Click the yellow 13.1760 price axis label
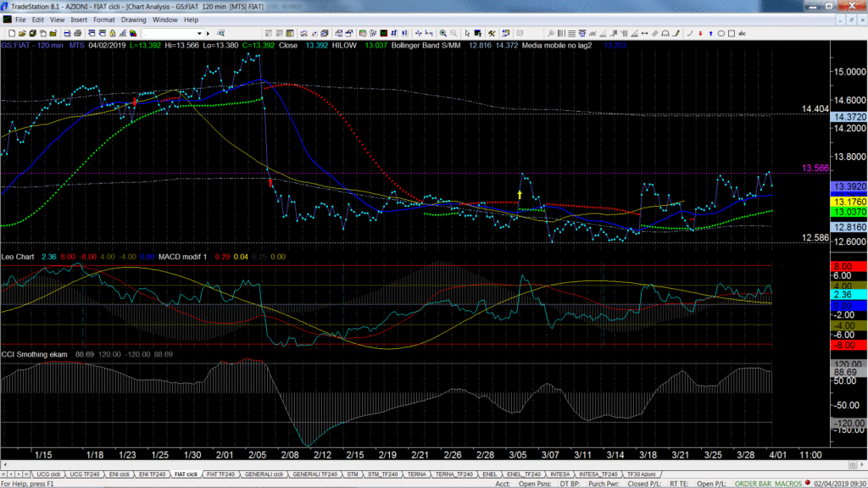The image size is (868, 488). pyautogui.click(x=849, y=202)
